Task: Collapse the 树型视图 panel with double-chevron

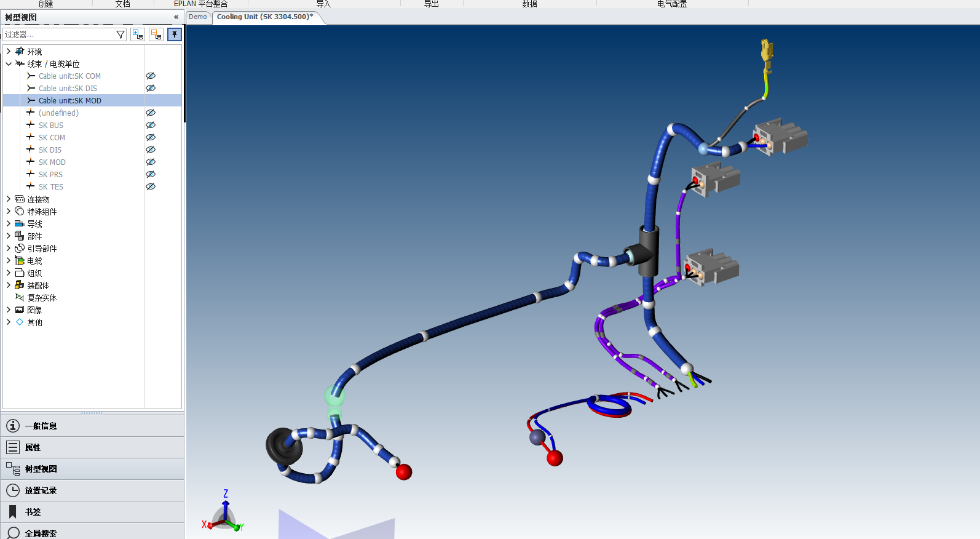Action: [176, 17]
